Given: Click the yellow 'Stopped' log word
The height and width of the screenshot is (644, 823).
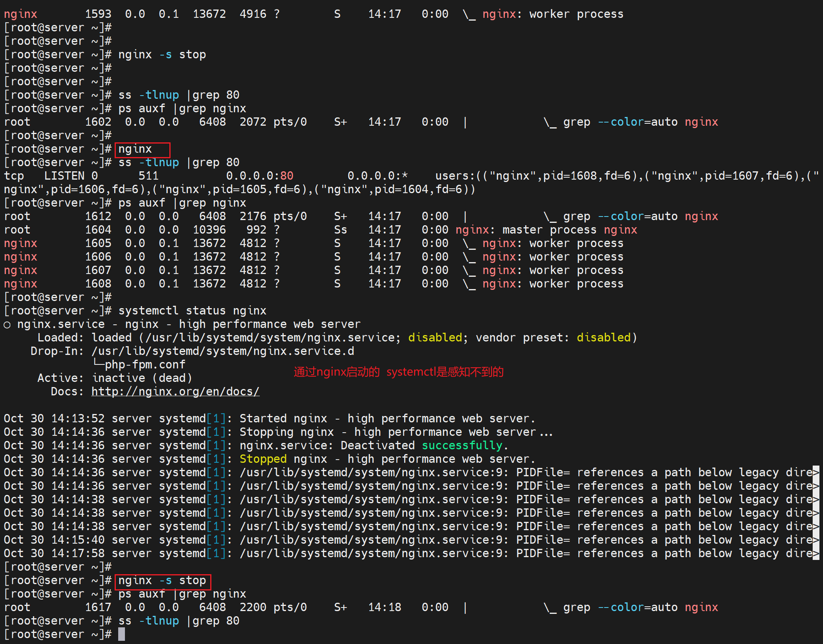Looking at the screenshot, I should pos(263,459).
